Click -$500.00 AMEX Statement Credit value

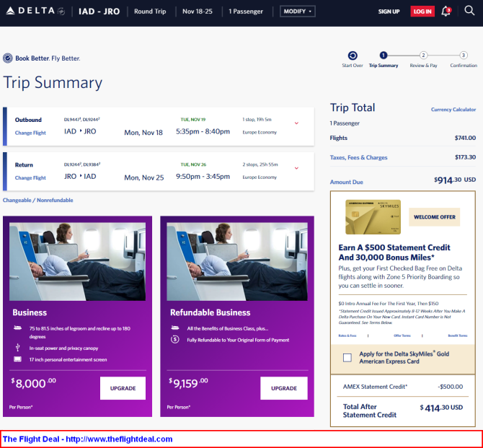450,387
